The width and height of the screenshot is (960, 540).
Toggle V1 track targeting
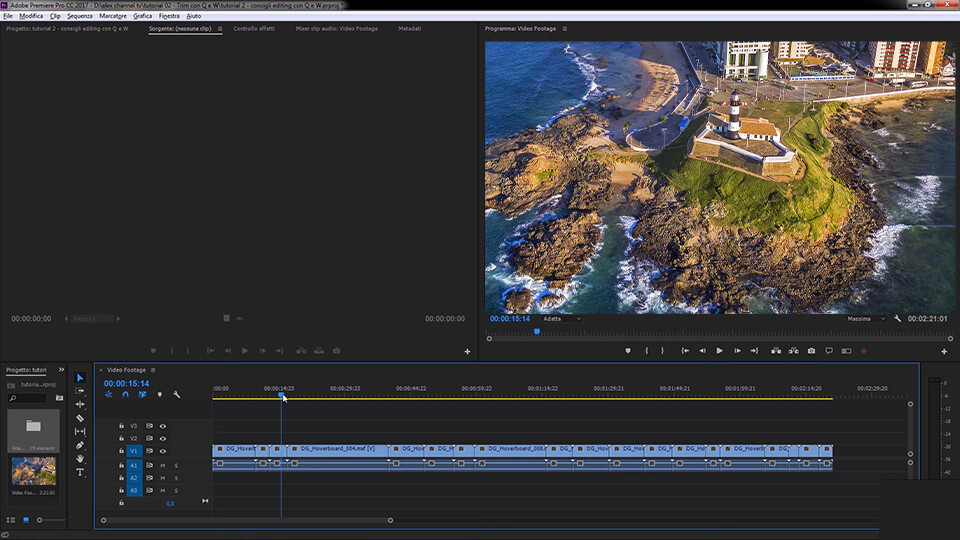133,451
